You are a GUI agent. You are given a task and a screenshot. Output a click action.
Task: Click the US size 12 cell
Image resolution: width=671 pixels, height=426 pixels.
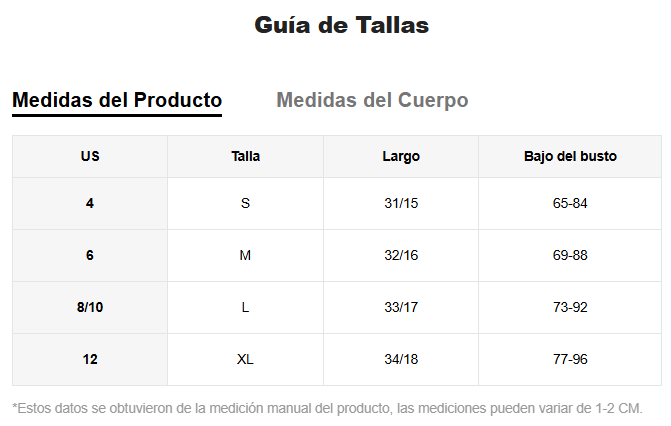click(90, 359)
